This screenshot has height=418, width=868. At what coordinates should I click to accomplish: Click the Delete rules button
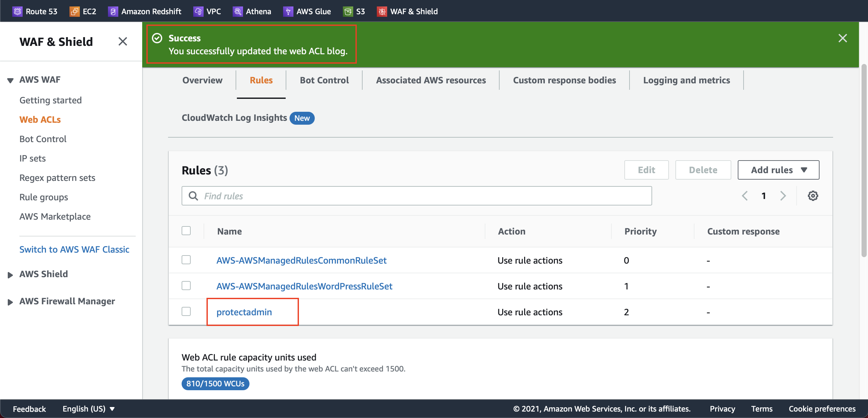pyautogui.click(x=703, y=170)
